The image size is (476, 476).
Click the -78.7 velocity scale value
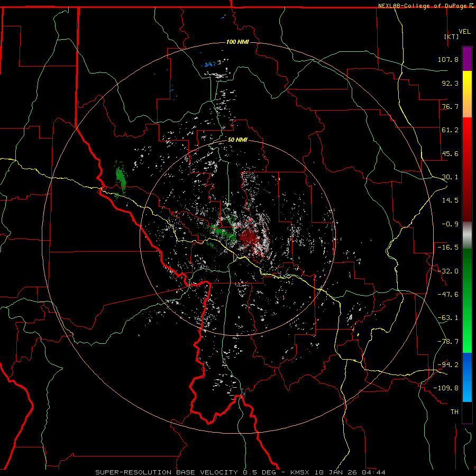click(x=448, y=342)
